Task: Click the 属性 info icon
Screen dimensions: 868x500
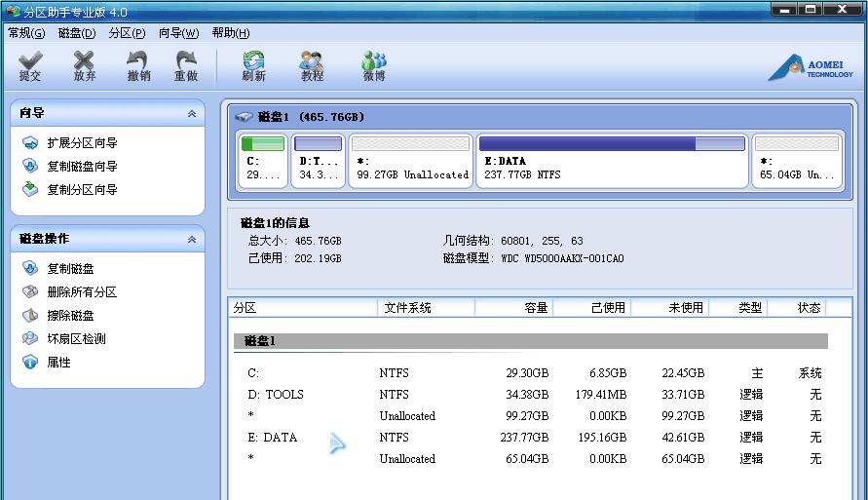Action: click(x=30, y=363)
